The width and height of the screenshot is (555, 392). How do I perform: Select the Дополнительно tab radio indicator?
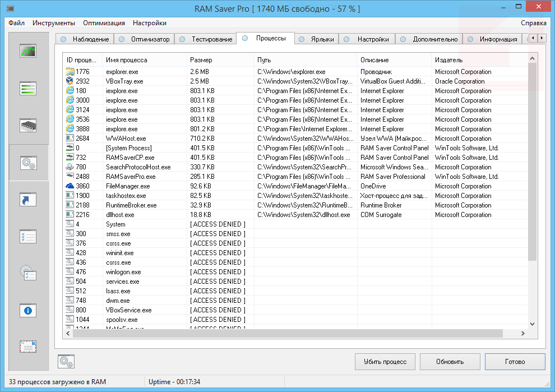click(x=403, y=39)
